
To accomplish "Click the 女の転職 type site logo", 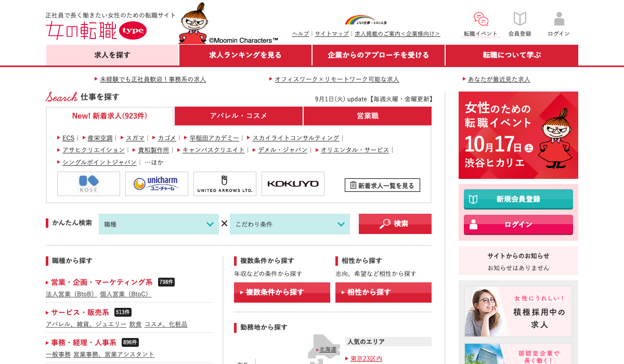I will coord(96,31).
